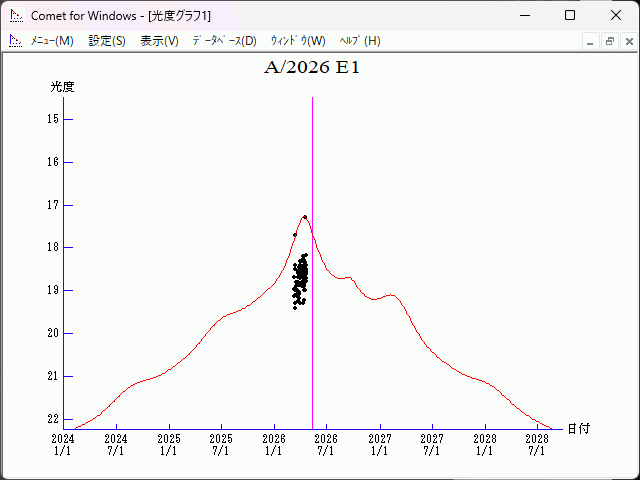The height and width of the screenshot is (480, 640).
Task: Open the ウィンドウ(W) window menu
Action: [x=298, y=41]
